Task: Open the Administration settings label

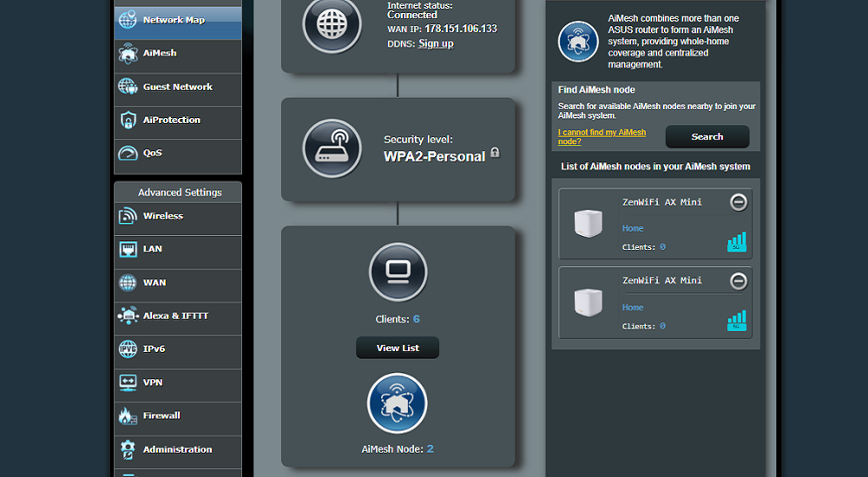Action: (178, 449)
